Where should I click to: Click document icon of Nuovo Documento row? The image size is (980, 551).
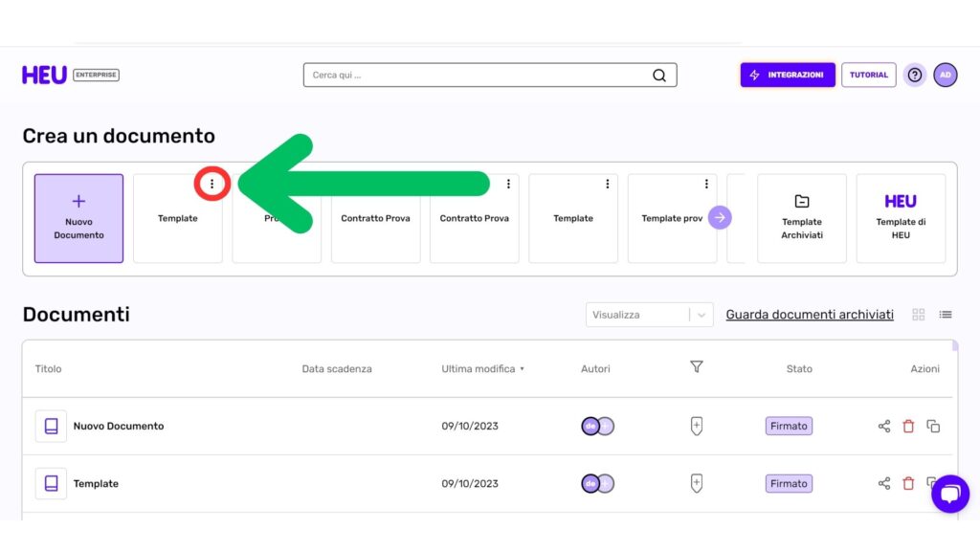pyautogui.click(x=52, y=426)
